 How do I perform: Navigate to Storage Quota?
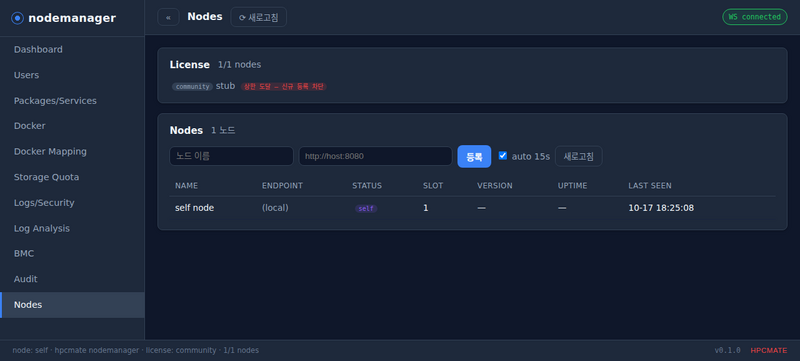(72, 177)
